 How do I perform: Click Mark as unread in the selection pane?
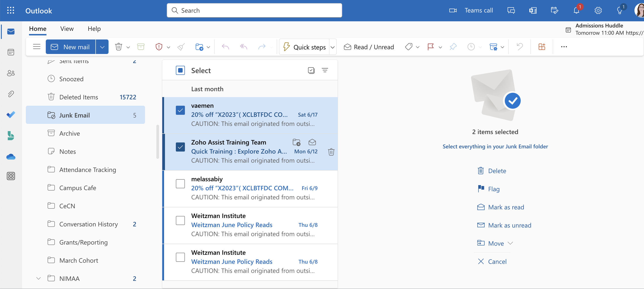[x=509, y=225]
